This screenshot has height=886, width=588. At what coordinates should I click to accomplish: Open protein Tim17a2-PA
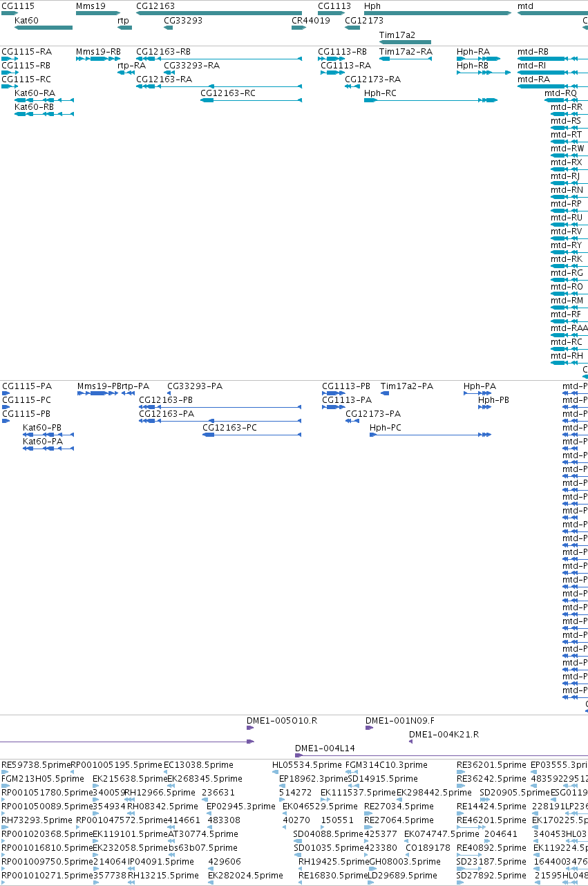click(x=407, y=386)
